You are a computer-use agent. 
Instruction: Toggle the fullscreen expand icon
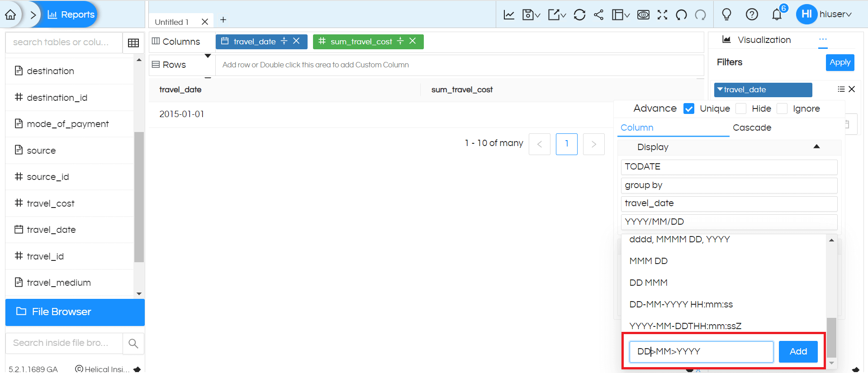pyautogui.click(x=662, y=15)
